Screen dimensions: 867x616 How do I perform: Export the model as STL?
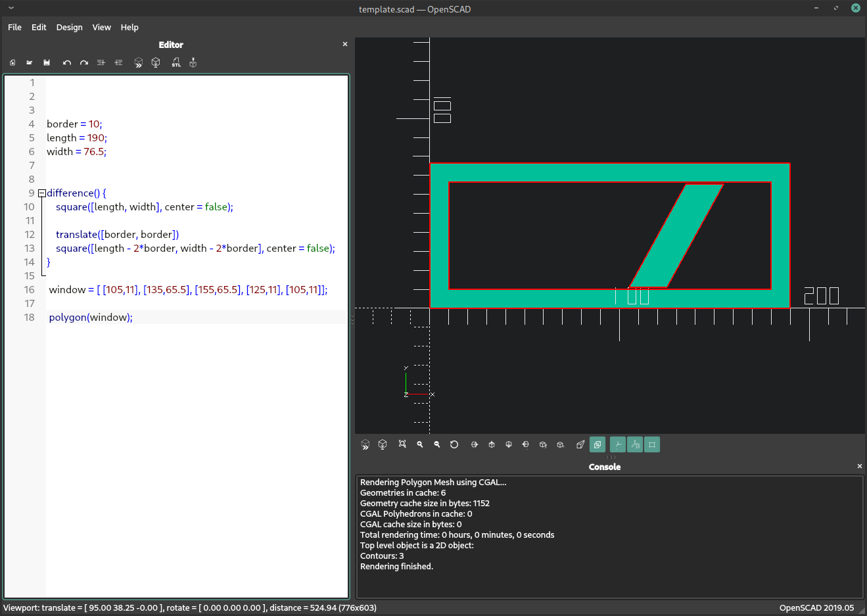click(x=176, y=62)
